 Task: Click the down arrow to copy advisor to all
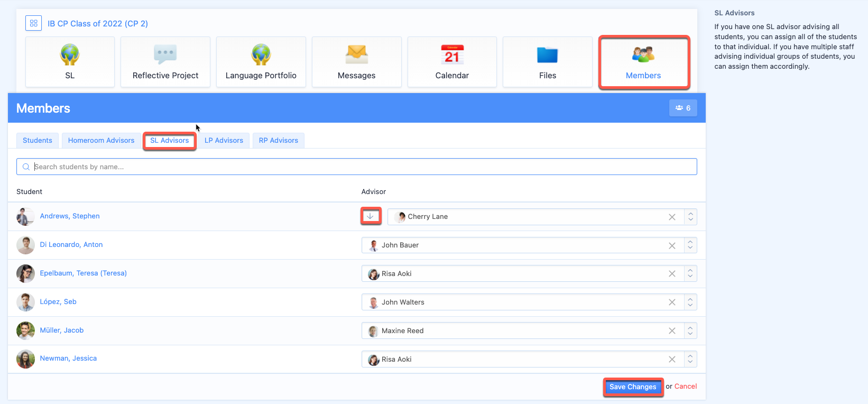[x=371, y=216]
